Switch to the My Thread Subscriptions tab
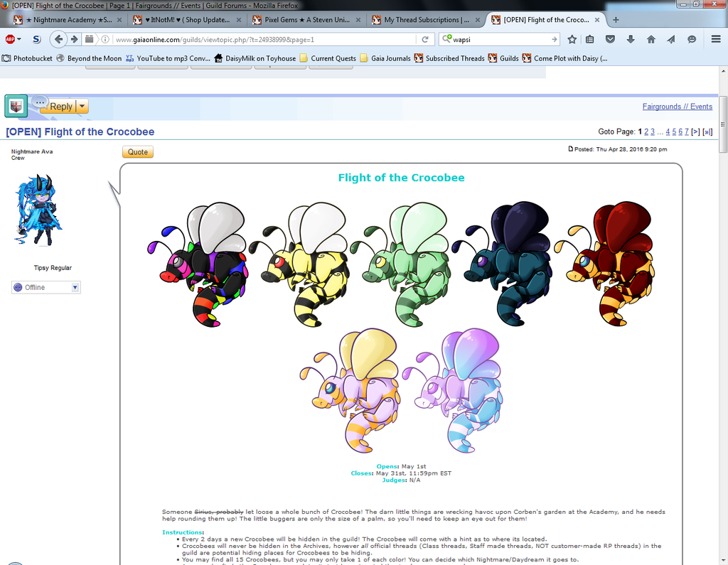Screen dimensions: 728x565 tap(426, 20)
